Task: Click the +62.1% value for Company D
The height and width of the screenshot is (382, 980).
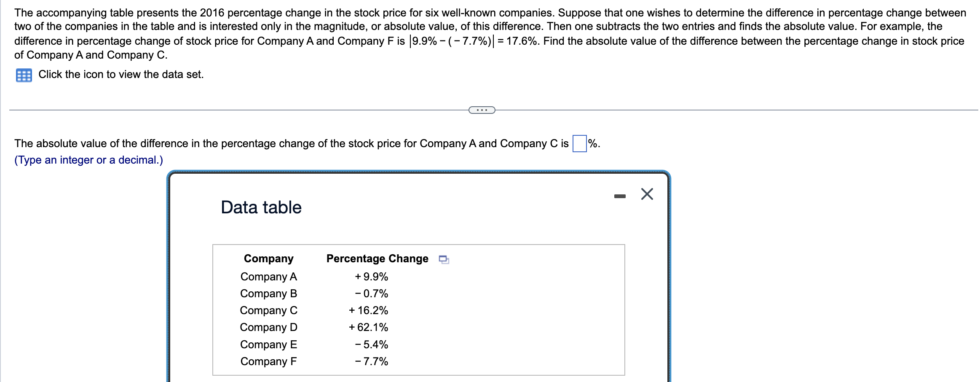Action: point(368,328)
